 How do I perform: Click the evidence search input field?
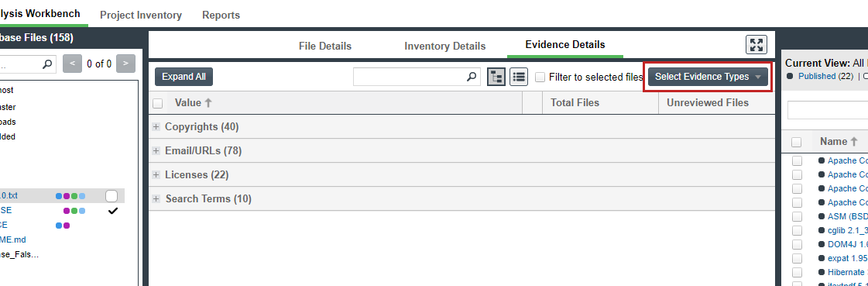tap(410, 77)
